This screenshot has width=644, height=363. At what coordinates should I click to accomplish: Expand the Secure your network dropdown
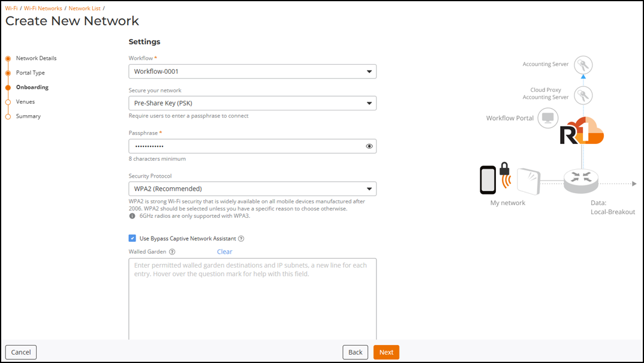[252, 103]
